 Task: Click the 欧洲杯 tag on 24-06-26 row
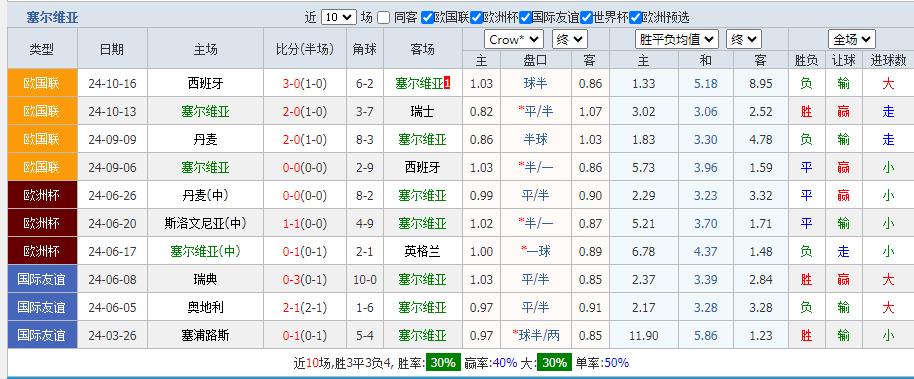click(x=42, y=195)
